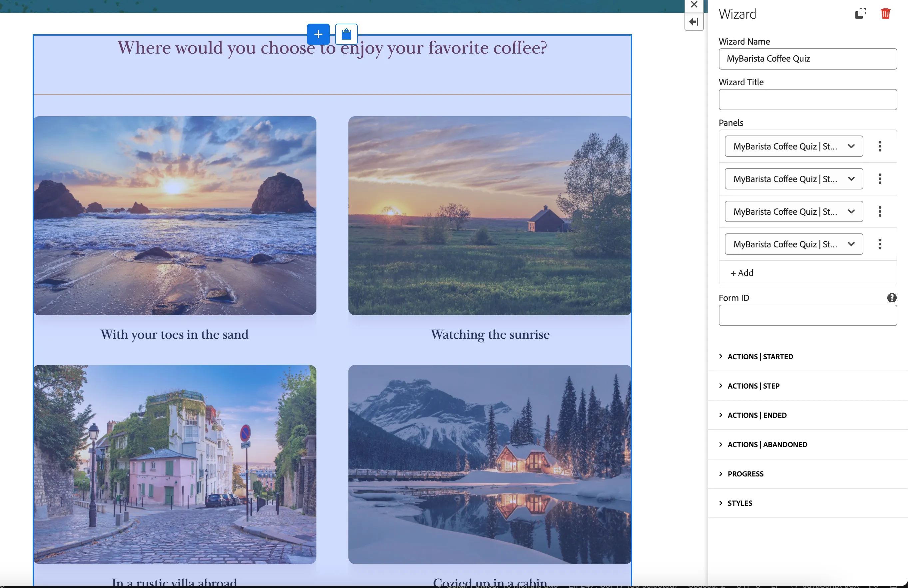The height and width of the screenshot is (588, 908).
Task: Expand the ACTIONS | STEP section
Action: point(808,386)
